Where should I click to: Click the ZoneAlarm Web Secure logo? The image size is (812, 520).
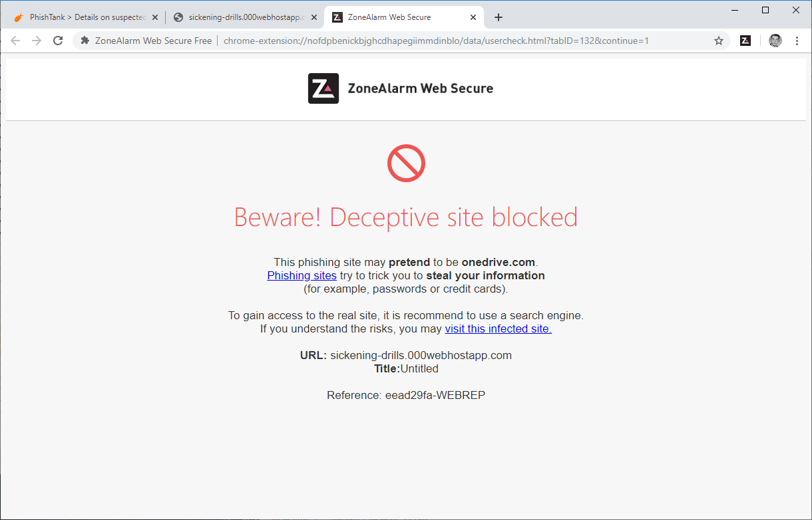click(x=323, y=88)
